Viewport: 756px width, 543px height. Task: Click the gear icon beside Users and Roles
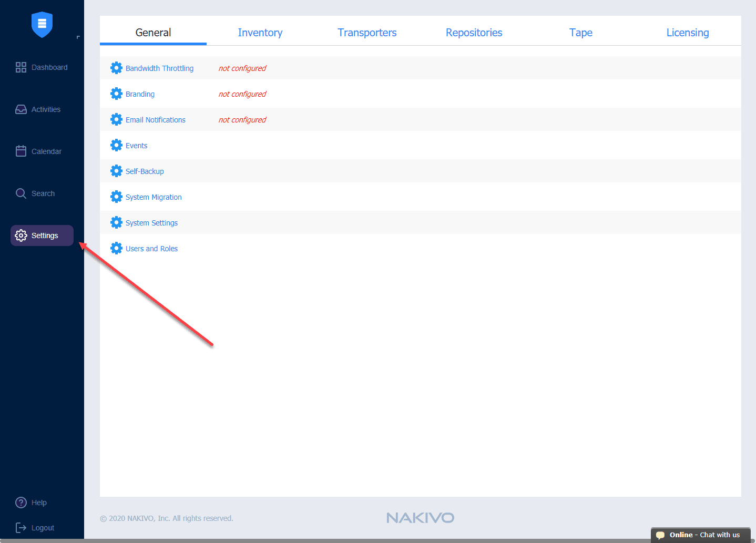pyautogui.click(x=116, y=248)
